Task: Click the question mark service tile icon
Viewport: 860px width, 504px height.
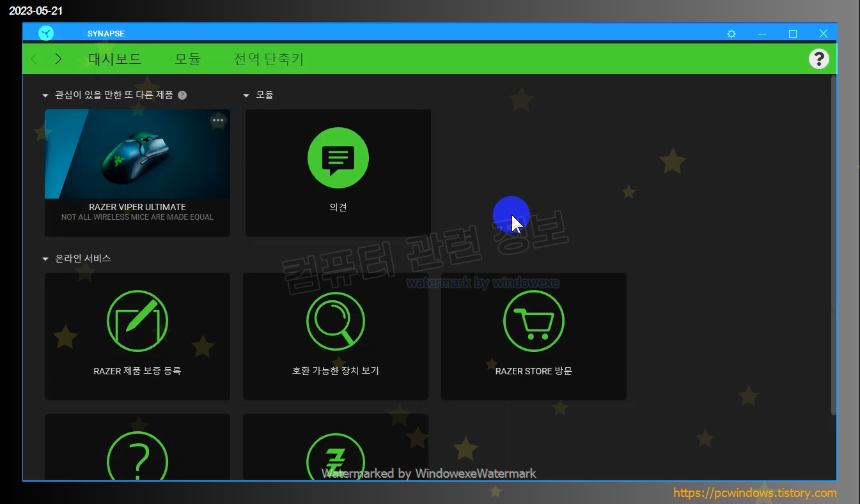Action: coord(137,455)
